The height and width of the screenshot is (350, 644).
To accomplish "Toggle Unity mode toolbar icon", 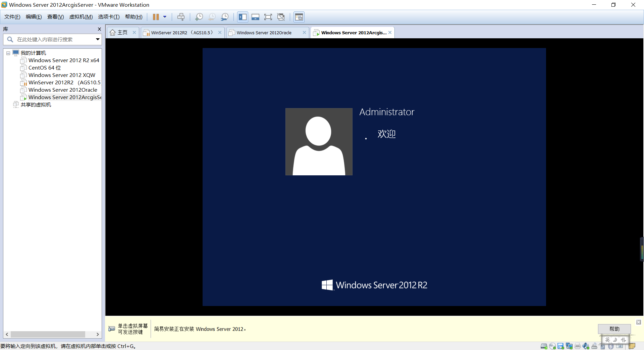I will click(x=281, y=17).
